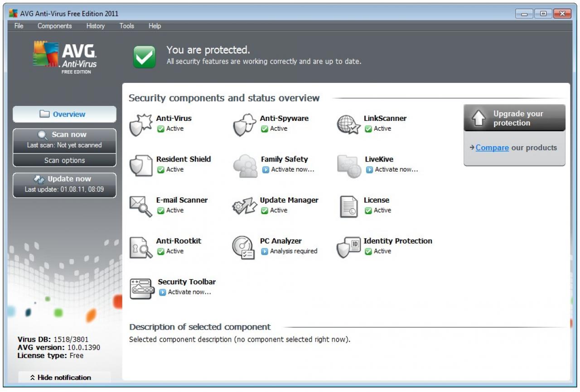
Task: Open the Help menu
Action: tap(155, 26)
